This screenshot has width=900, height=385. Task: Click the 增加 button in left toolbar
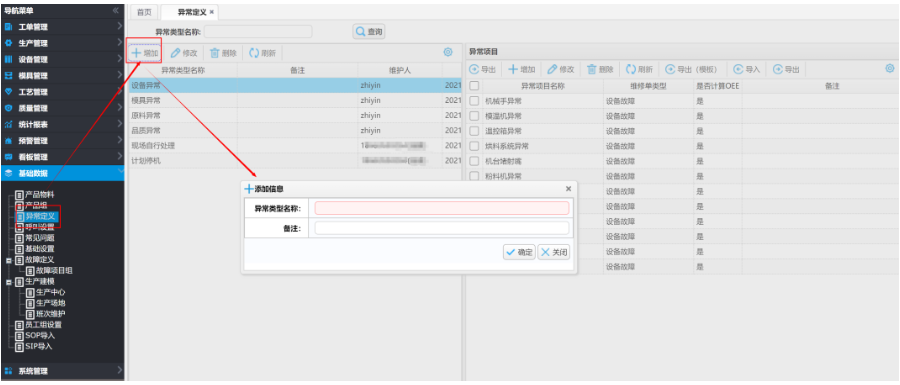click(x=145, y=53)
